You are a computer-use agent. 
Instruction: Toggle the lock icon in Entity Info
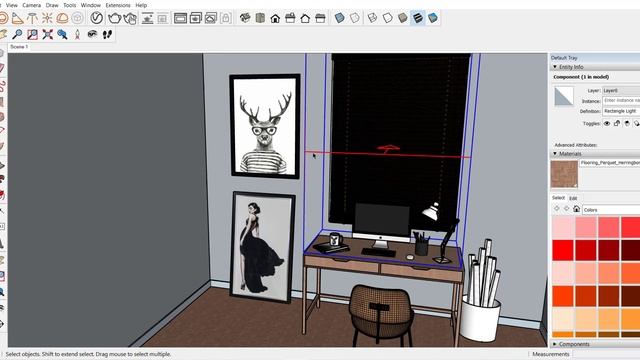[617, 123]
